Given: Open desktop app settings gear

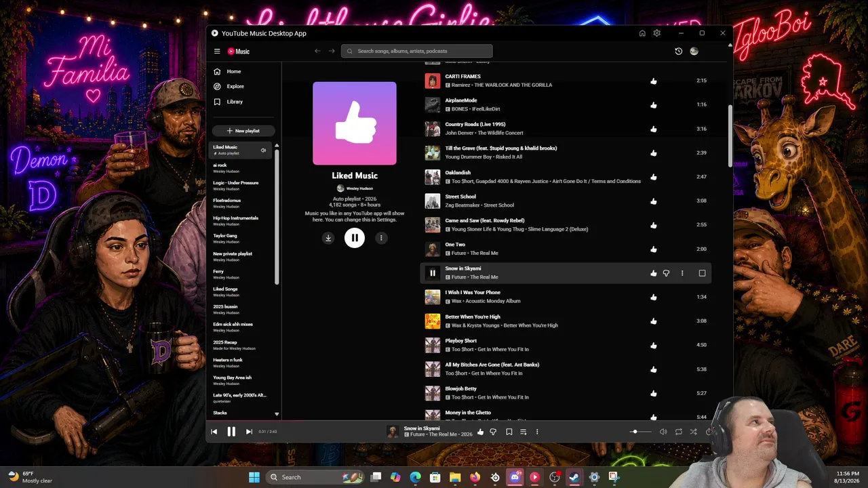Looking at the screenshot, I should pyautogui.click(x=656, y=33).
